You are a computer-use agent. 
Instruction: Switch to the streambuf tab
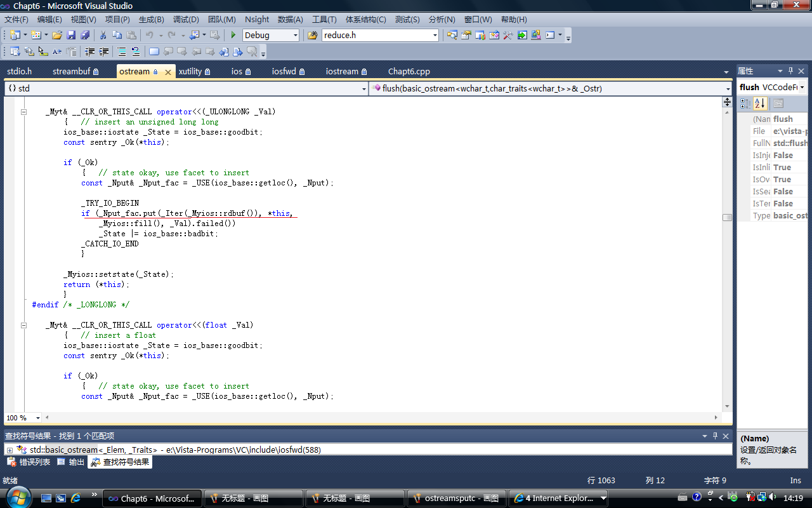click(75, 72)
